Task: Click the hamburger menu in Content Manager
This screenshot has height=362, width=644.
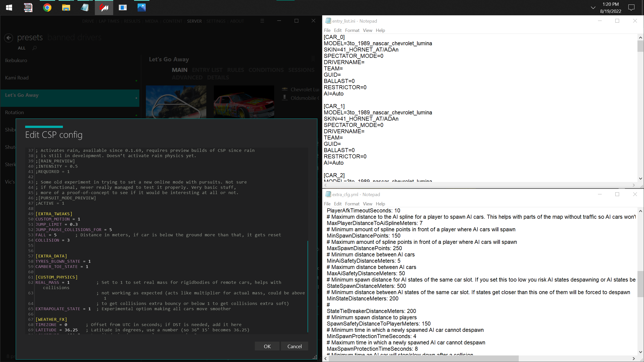Action: (x=262, y=21)
